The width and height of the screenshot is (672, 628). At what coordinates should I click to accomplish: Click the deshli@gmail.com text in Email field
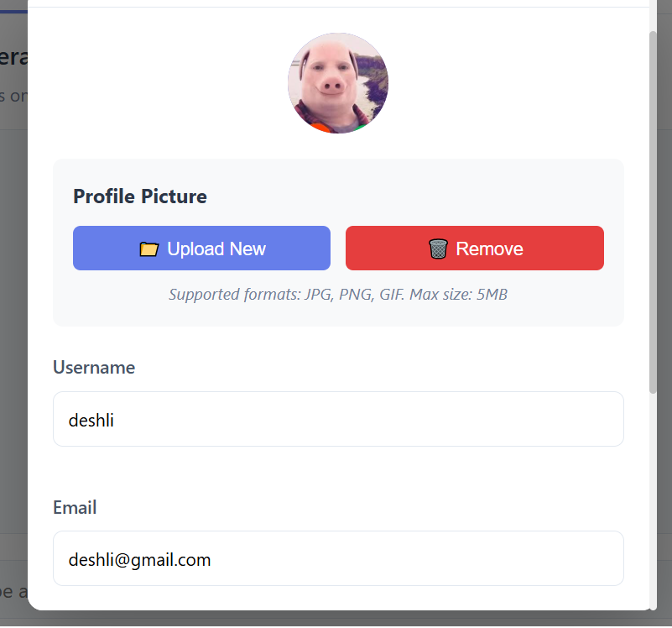coord(139,560)
